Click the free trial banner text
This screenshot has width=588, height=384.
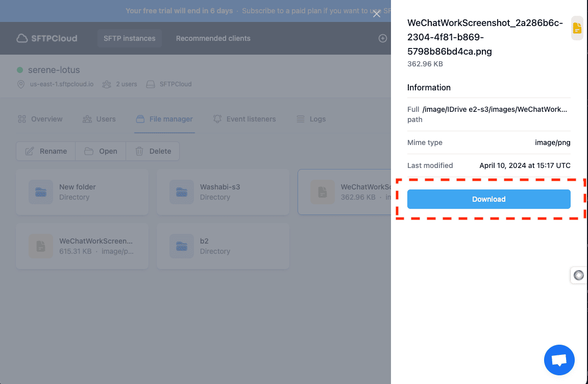tap(258, 11)
